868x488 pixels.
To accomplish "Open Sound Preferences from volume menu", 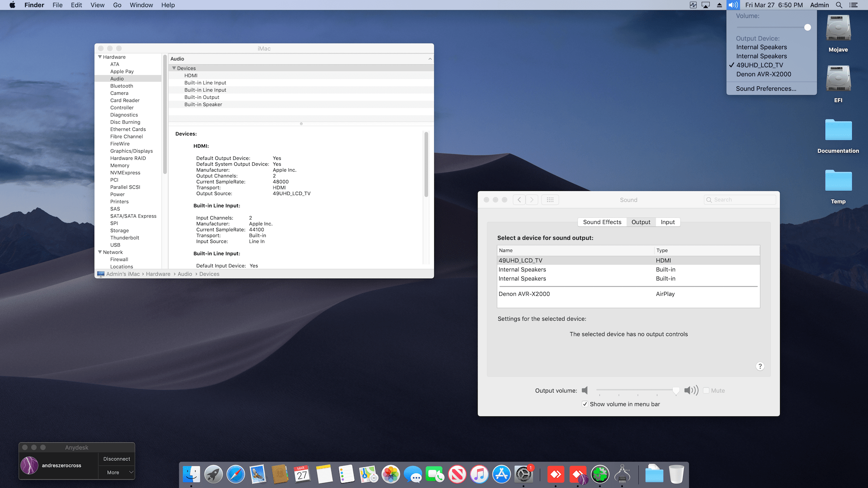I will coord(766,89).
